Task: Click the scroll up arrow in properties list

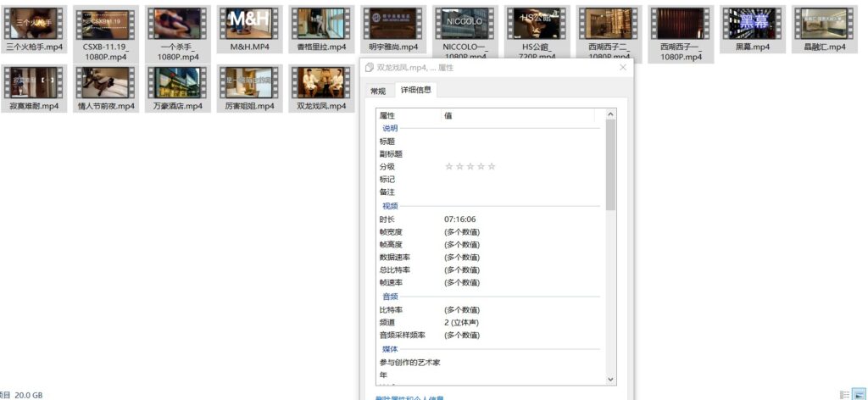Action: coord(610,114)
